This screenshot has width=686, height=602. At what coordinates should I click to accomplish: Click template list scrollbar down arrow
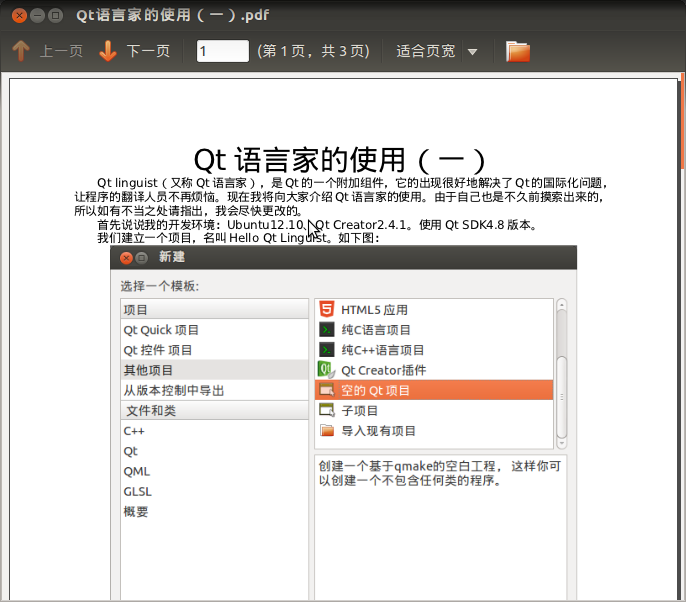[562, 444]
